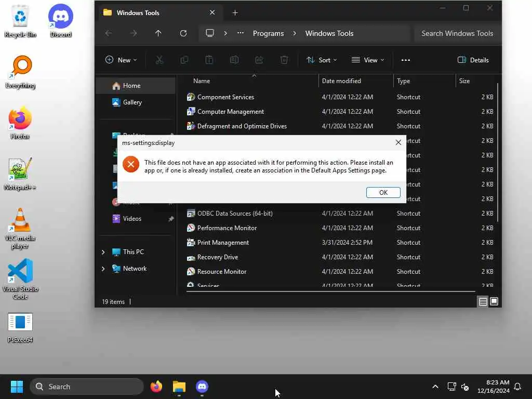Image resolution: width=532 pixels, height=399 pixels.
Task: Open Firefox from the desktop
Action: pos(20,123)
